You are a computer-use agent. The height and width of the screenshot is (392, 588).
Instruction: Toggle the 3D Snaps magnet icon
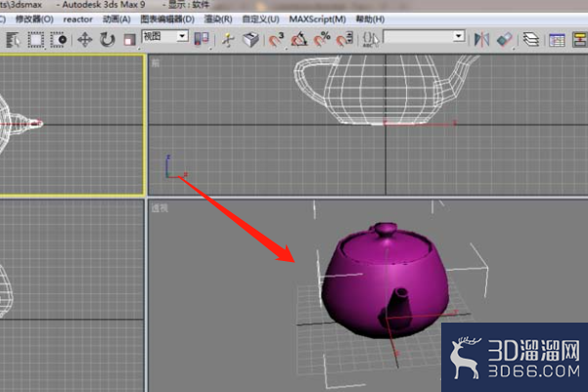[x=277, y=39]
